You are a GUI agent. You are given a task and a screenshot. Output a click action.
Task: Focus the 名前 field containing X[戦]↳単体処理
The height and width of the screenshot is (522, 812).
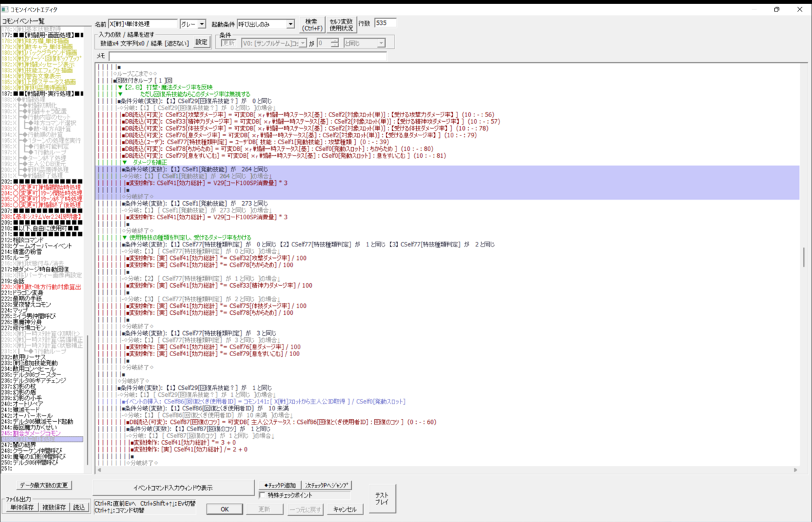coord(143,24)
